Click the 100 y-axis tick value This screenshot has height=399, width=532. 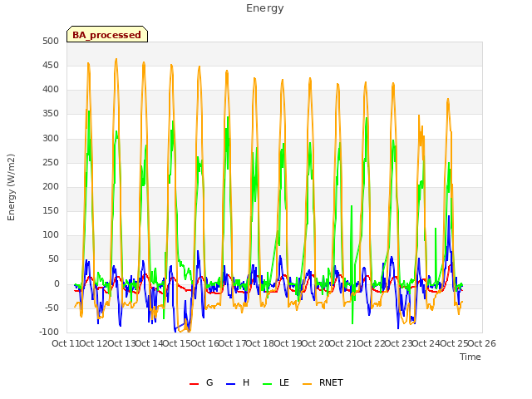pos(51,234)
